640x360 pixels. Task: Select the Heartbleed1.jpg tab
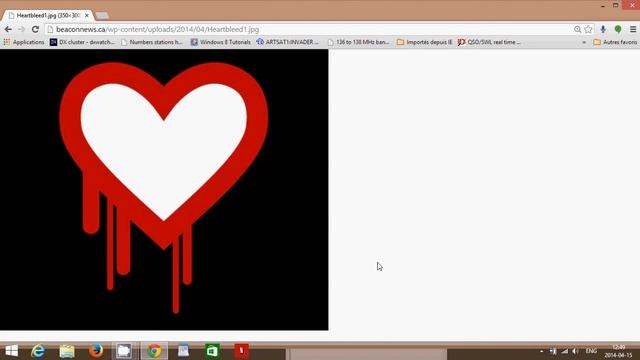[x=47, y=16]
